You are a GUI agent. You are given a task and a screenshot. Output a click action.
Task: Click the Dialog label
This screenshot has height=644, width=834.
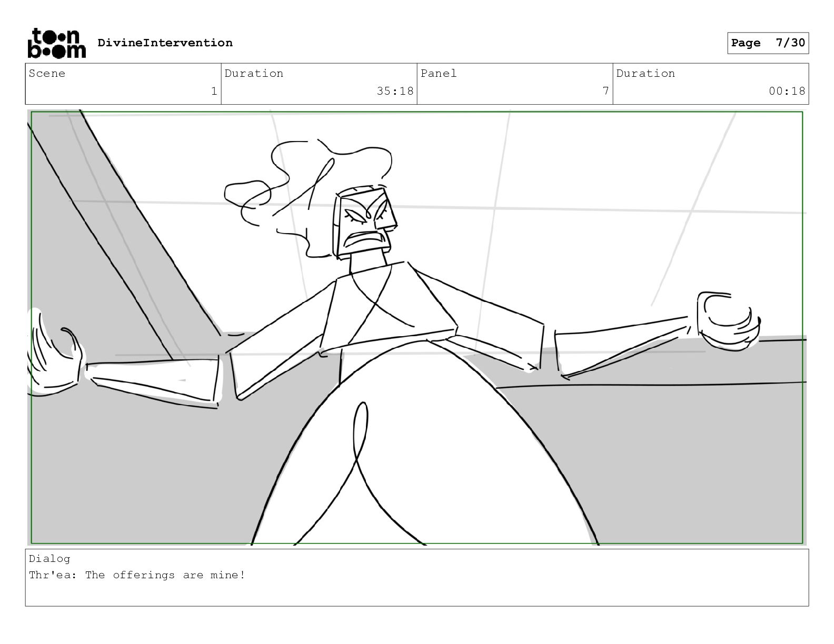[x=49, y=559]
